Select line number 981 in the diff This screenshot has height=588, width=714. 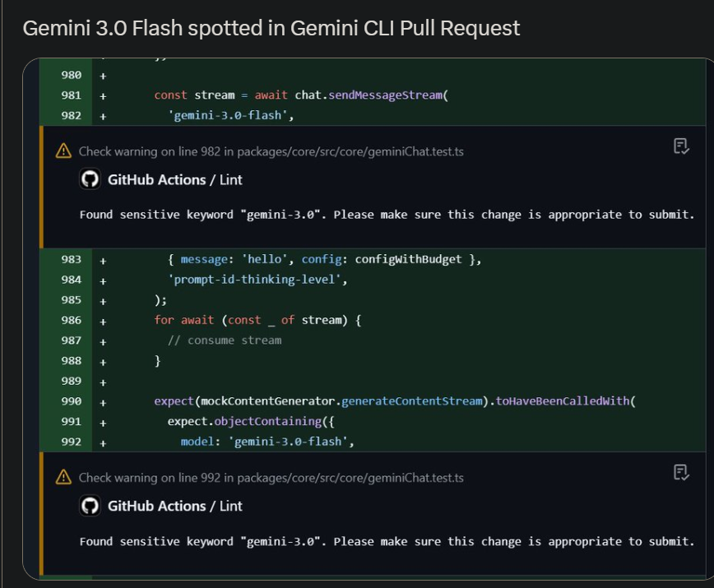tap(71, 95)
